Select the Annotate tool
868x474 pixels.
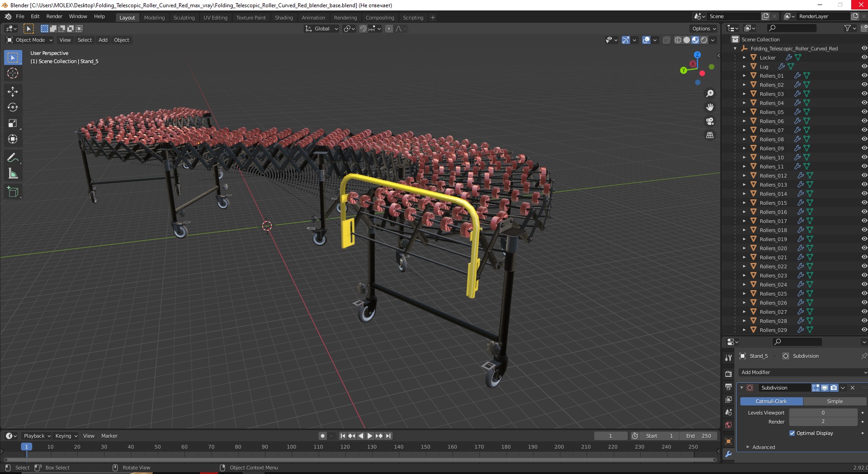click(x=13, y=158)
